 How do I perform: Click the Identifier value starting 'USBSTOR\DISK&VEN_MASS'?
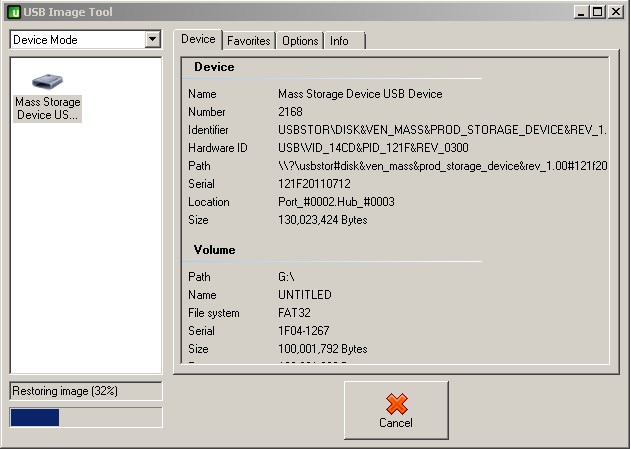click(442, 130)
